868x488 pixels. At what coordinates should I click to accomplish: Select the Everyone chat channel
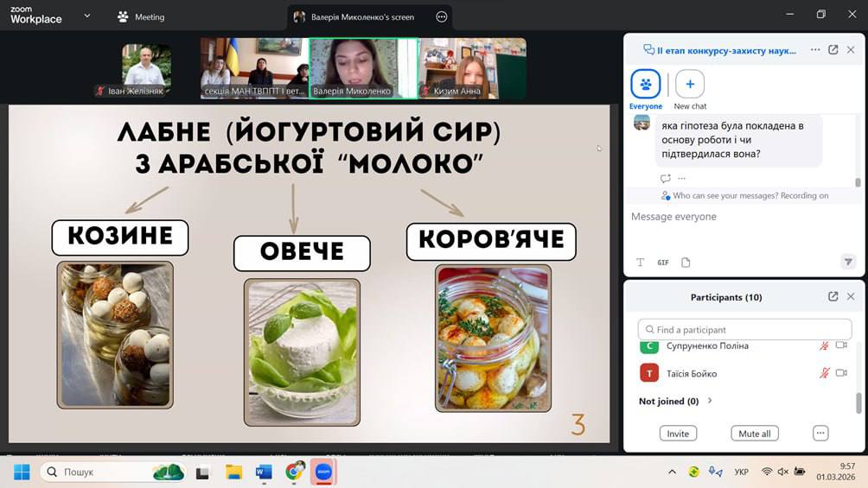(x=646, y=85)
